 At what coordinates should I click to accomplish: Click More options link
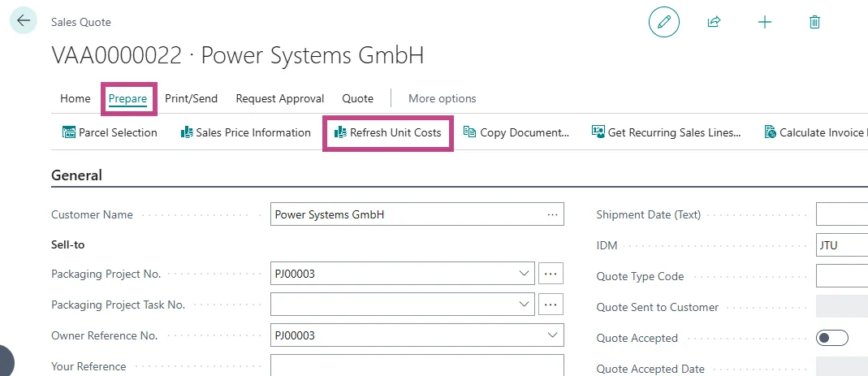click(442, 98)
